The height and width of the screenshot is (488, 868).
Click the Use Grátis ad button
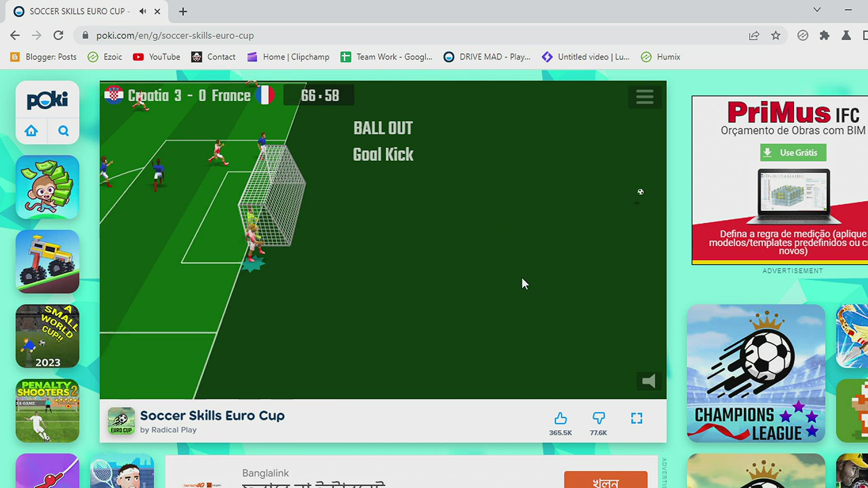coord(793,153)
